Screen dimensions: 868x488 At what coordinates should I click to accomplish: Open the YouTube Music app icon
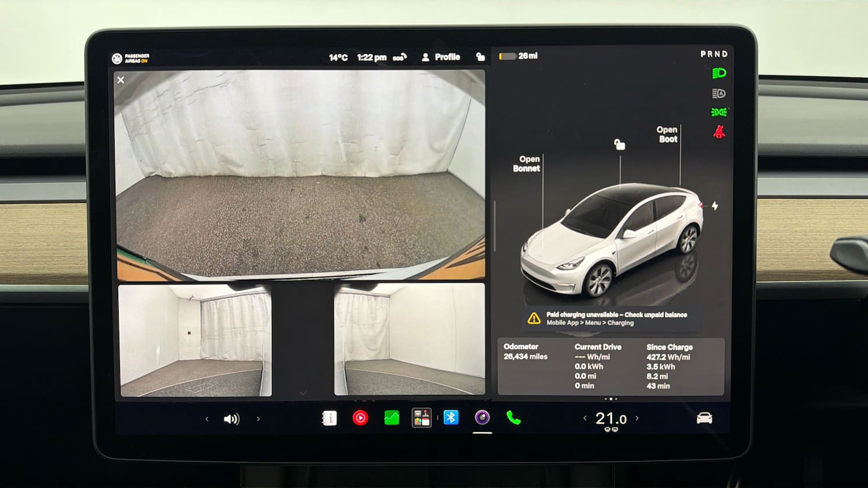click(360, 417)
